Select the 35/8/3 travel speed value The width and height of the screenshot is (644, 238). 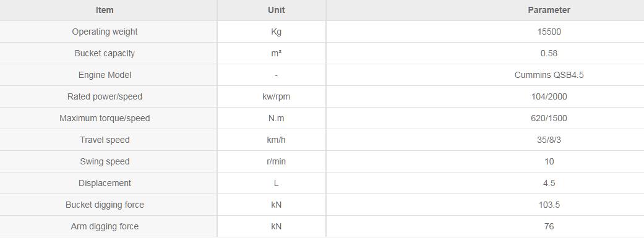pos(549,140)
